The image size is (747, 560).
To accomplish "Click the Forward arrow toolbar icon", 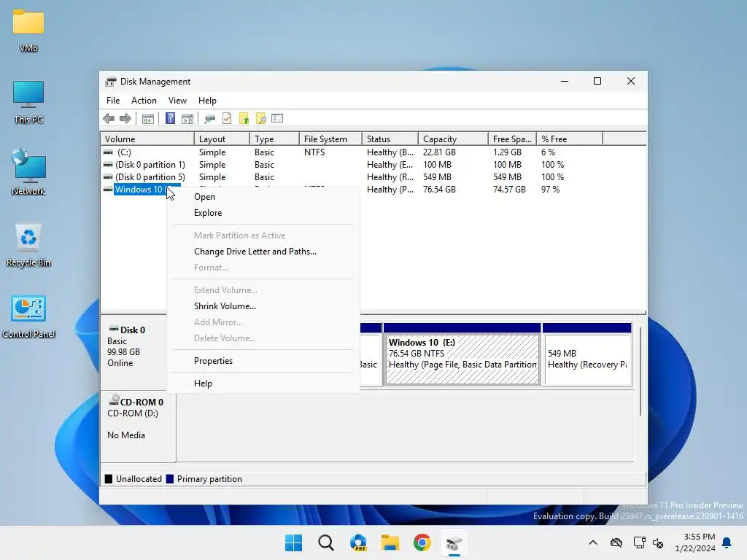I will [x=125, y=119].
